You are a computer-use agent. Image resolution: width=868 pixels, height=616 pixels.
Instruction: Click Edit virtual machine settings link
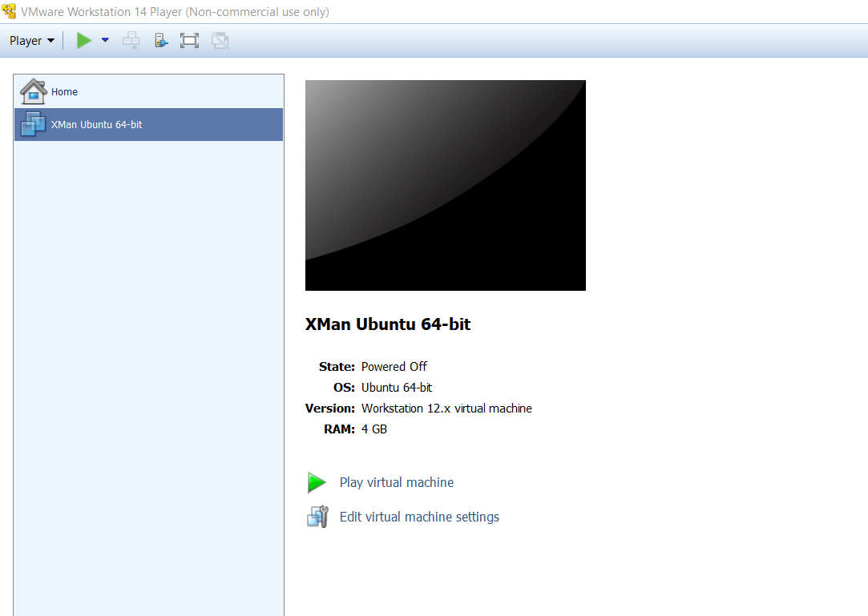click(419, 517)
